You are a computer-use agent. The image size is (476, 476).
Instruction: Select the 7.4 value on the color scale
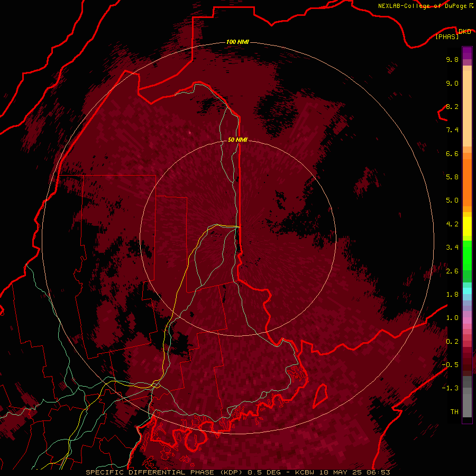452,130
